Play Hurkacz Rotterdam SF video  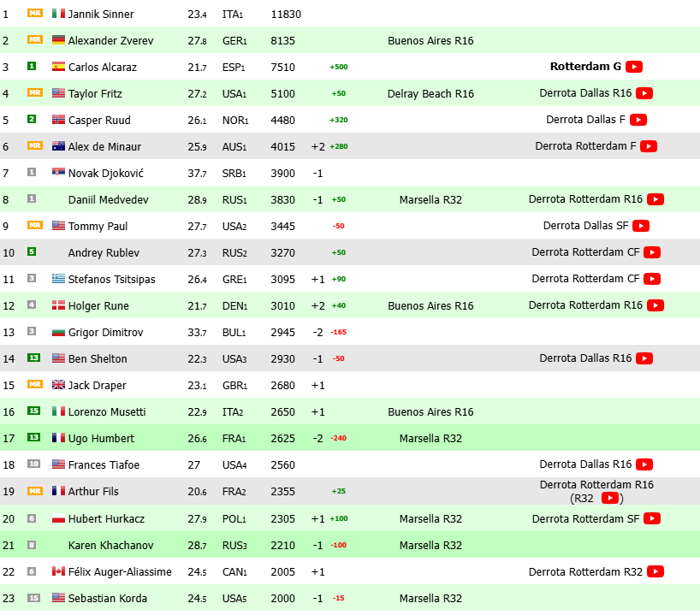point(652,518)
